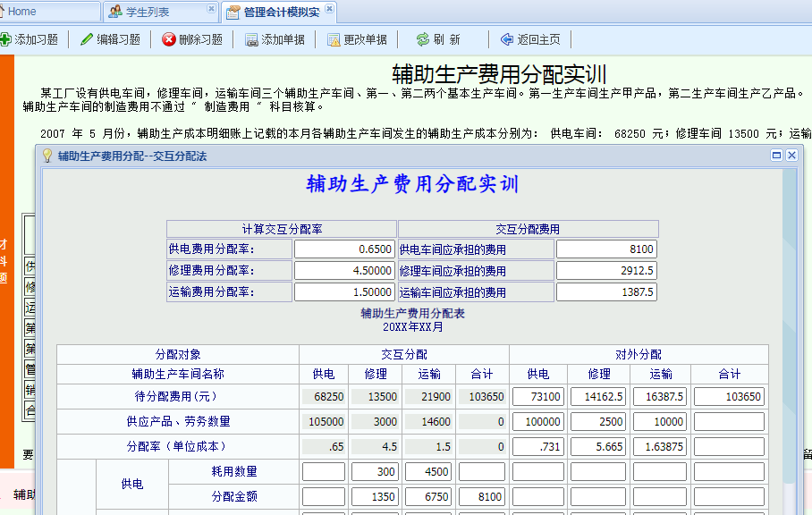
Task: Click the 返回主页 button label
Action: (538, 39)
